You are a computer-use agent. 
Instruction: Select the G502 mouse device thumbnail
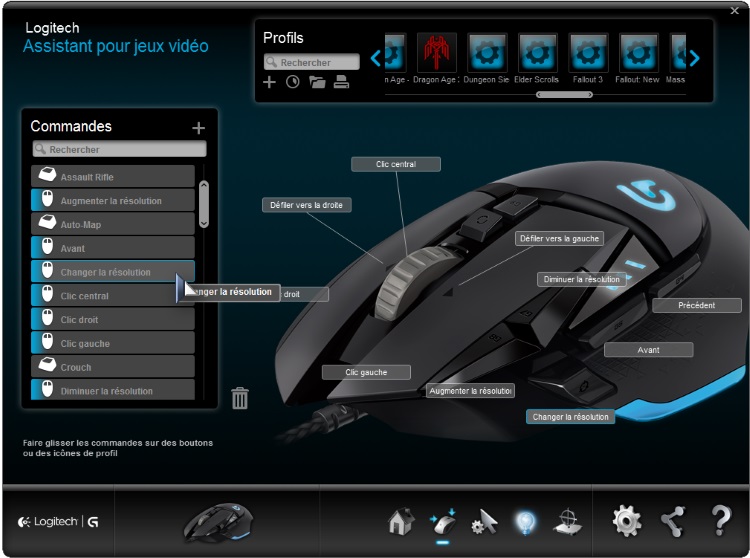tap(218, 522)
